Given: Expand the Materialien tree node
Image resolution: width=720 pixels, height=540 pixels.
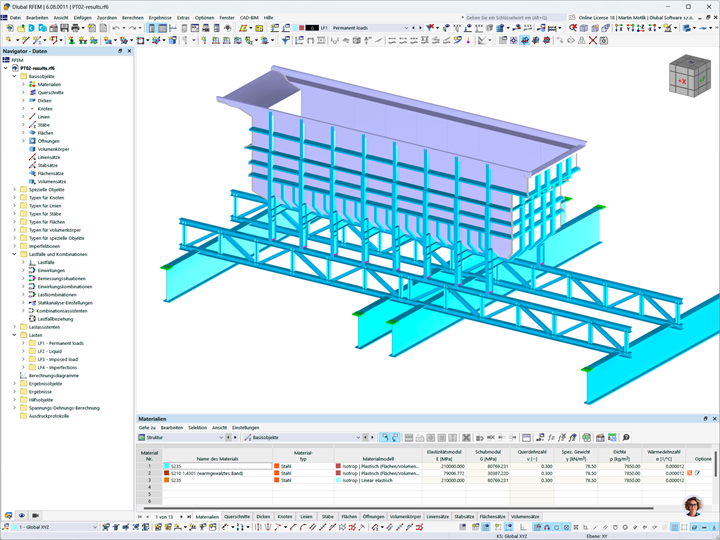Looking at the screenshot, I should tap(23, 84).
